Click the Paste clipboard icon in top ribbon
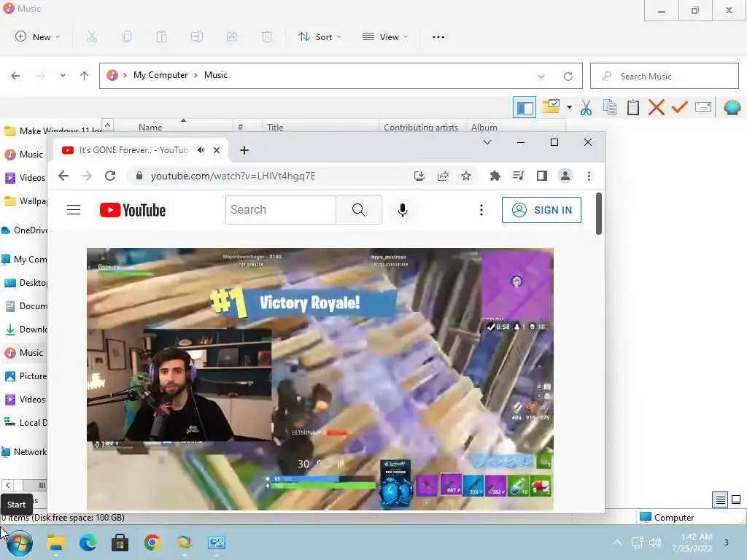This screenshot has height=560, width=747. (162, 36)
